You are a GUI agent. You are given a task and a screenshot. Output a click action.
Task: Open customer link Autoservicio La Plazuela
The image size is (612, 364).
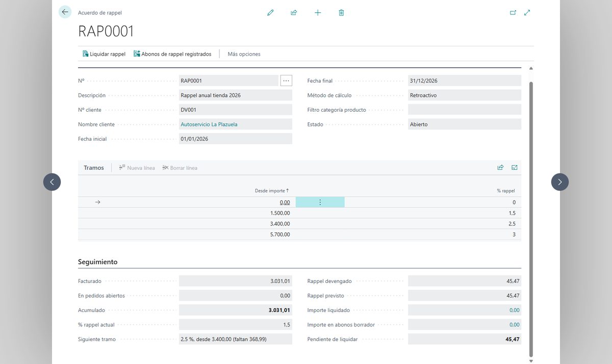pyautogui.click(x=209, y=124)
